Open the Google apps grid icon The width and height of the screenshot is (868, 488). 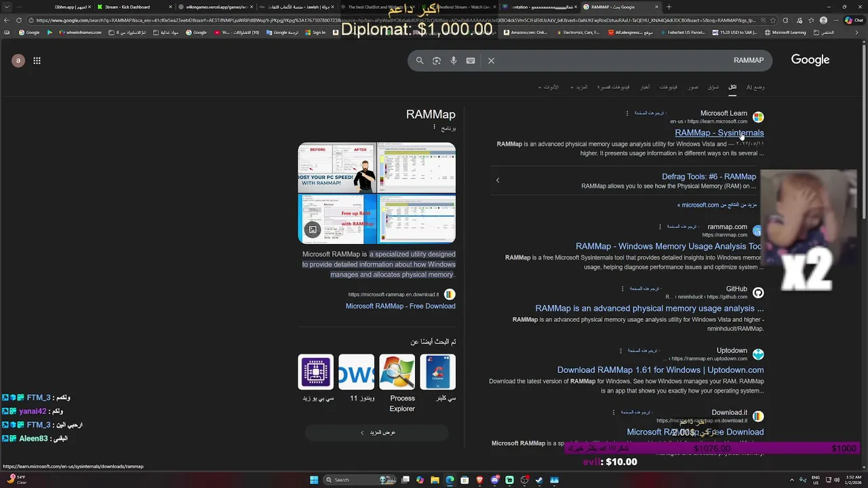[x=37, y=60]
